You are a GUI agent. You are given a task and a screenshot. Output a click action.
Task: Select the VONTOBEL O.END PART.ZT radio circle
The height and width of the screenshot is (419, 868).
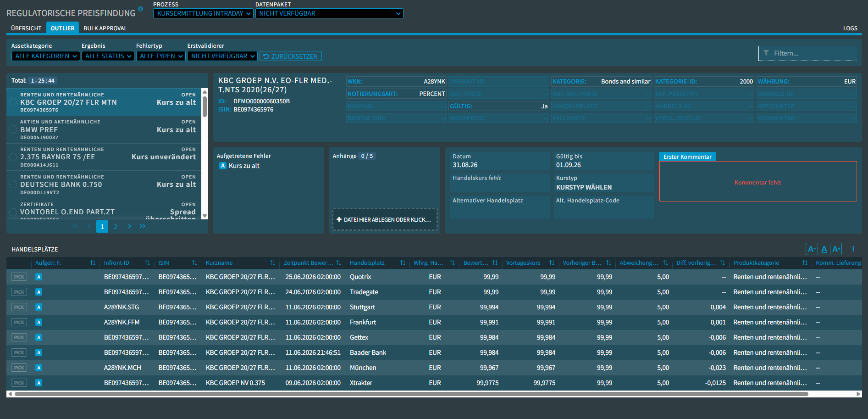tap(13, 212)
